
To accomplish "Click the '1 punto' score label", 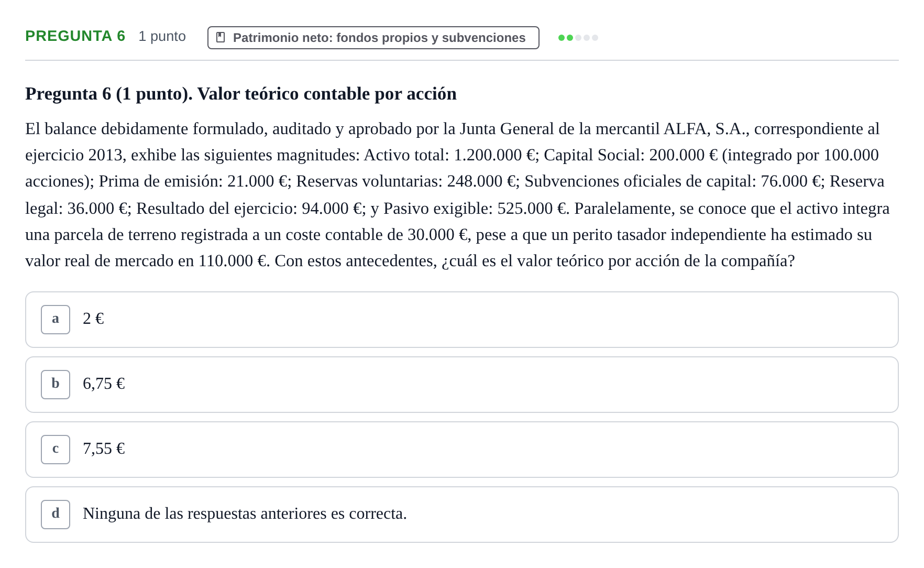I will pyautogui.click(x=162, y=36).
